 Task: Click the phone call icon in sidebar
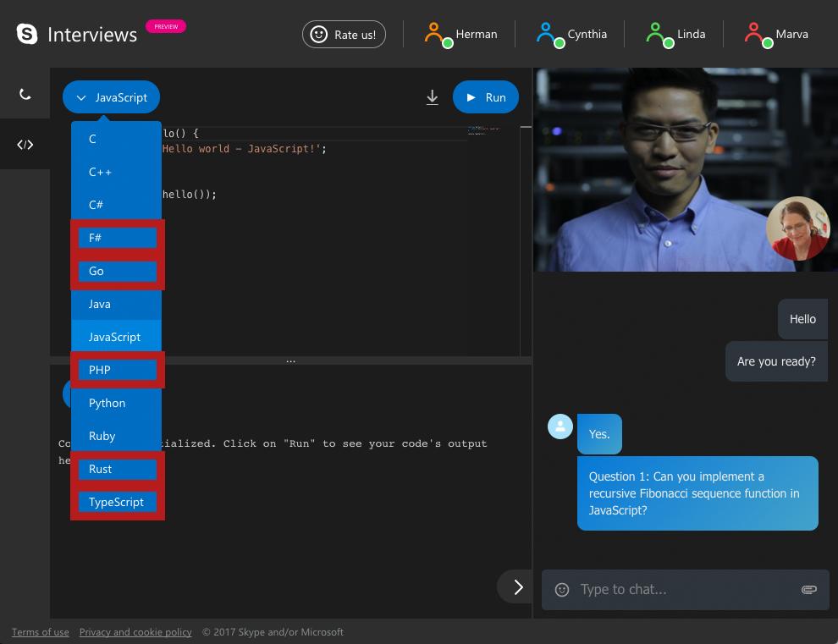[x=25, y=95]
